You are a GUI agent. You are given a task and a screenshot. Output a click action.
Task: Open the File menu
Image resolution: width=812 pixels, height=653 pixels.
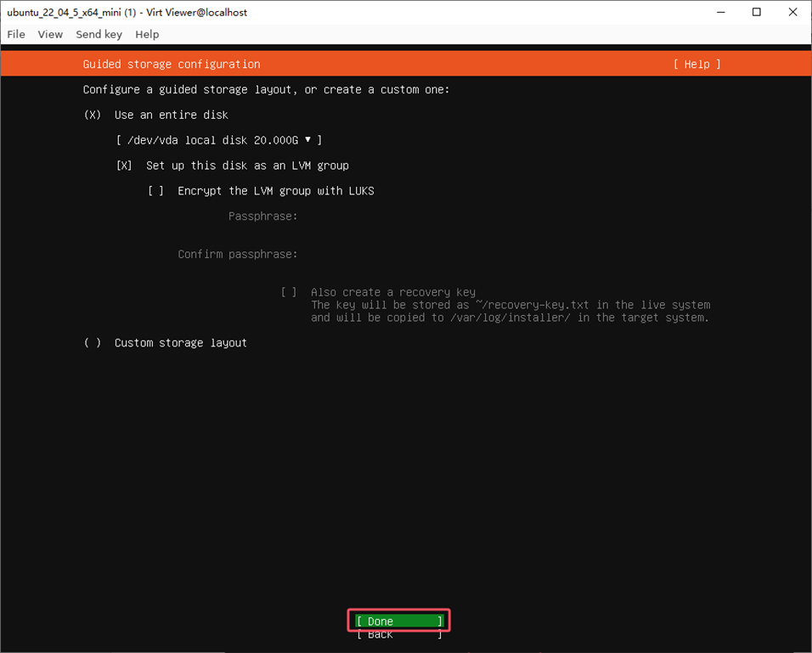pos(16,34)
